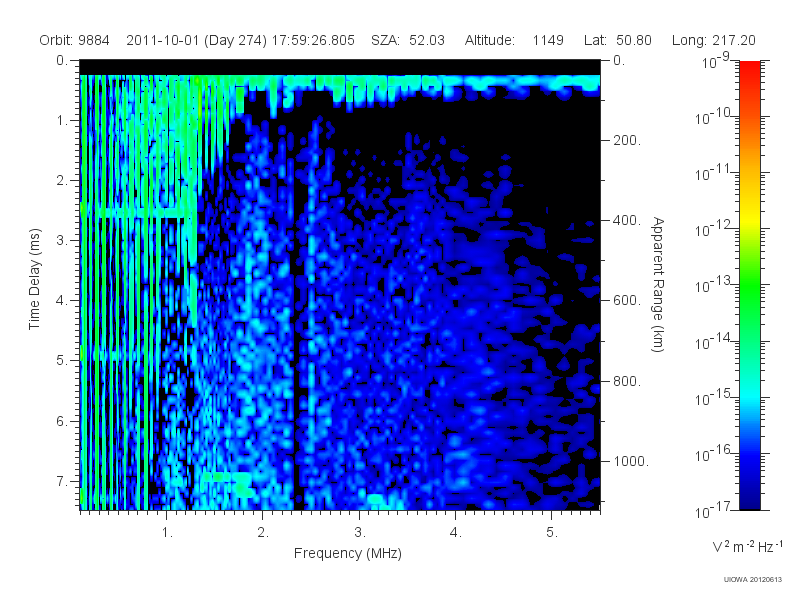
Task: Click apparent range tick label '1000.'
Action: coord(631,461)
